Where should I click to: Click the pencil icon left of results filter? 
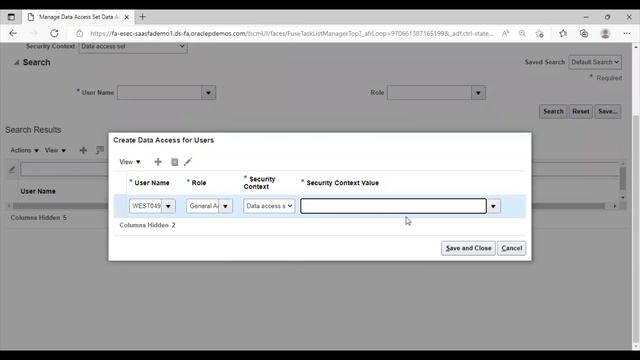point(12,169)
